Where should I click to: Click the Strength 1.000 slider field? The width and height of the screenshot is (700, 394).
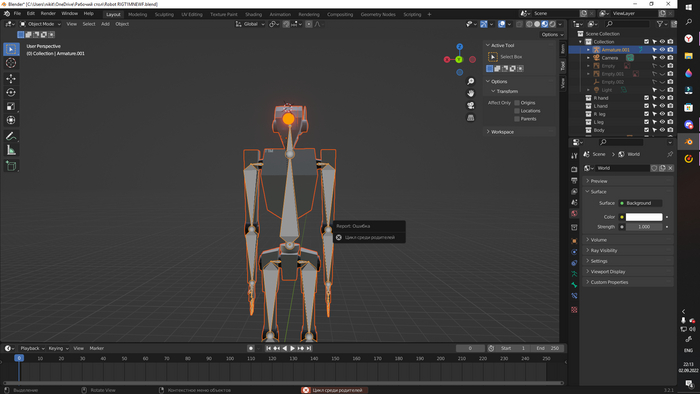coord(644,227)
